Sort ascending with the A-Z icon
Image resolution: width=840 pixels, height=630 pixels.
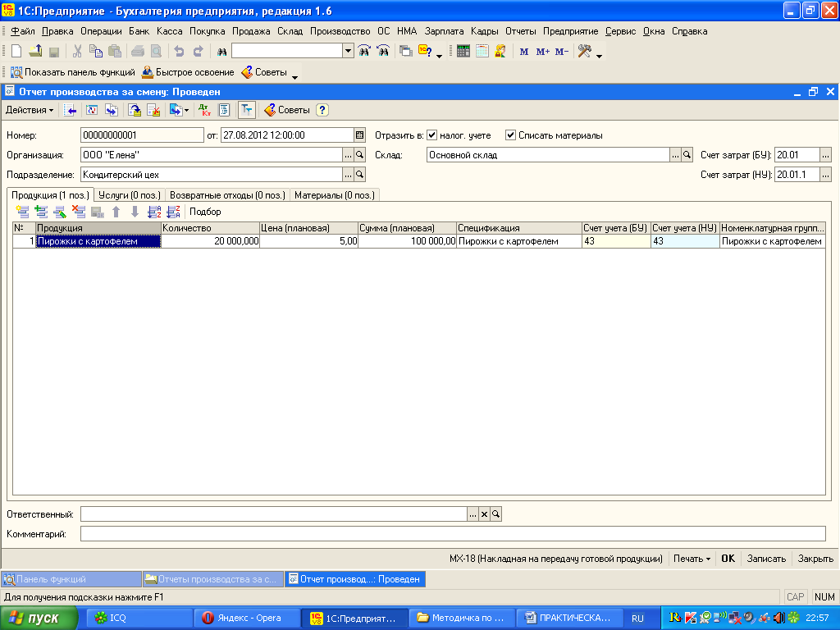tap(154, 212)
